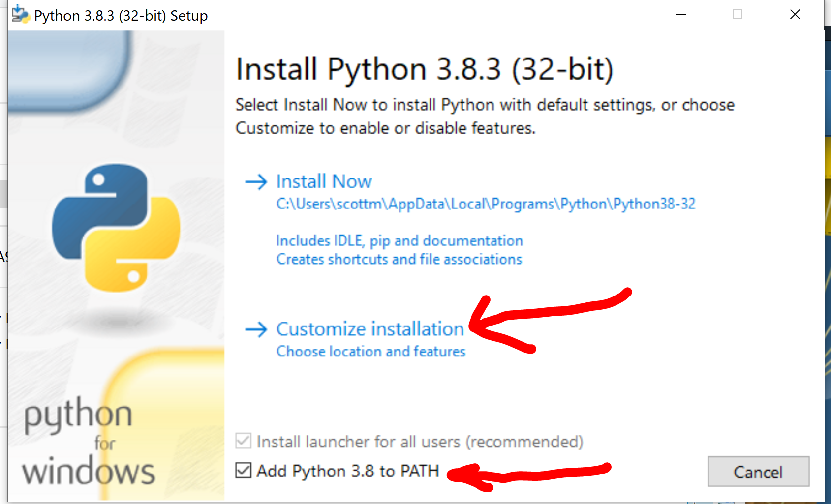The image size is (831, 504).
Task: Choose the Customize installation link text
Action: pyautogui.click(x=370, y=329)
